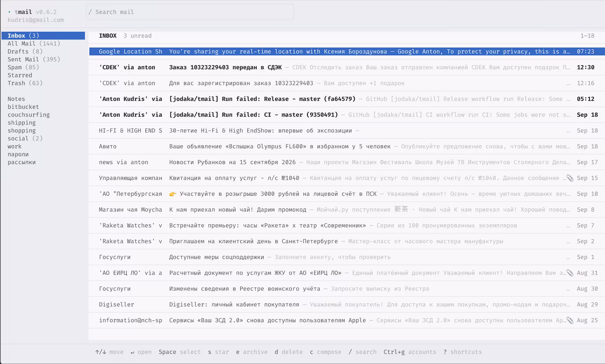The height and width of the screenshot is (364, 605).
Task: Click '? shortcuts' help hint
Action: (x=462, y=352)
